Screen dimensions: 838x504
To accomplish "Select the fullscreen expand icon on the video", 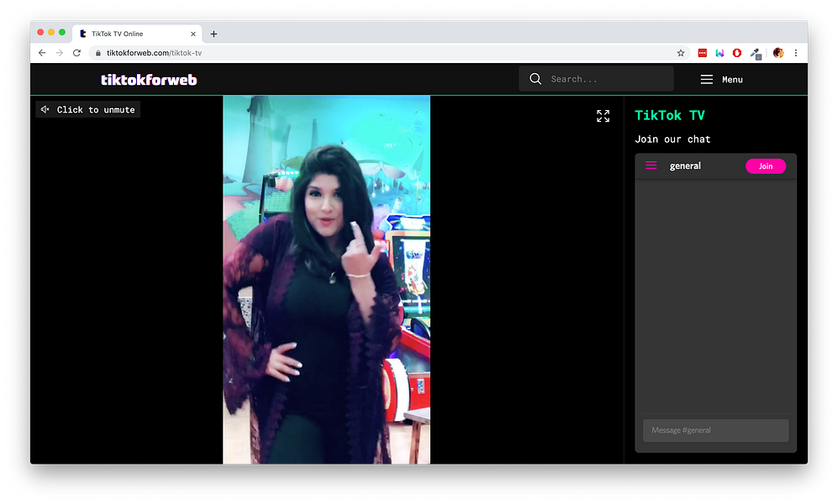I will pos(603,115).
